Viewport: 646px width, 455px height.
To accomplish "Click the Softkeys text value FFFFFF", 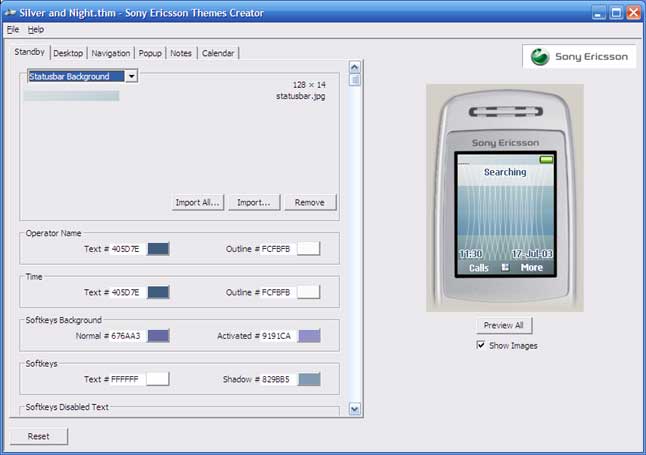I will coord(125,379).
